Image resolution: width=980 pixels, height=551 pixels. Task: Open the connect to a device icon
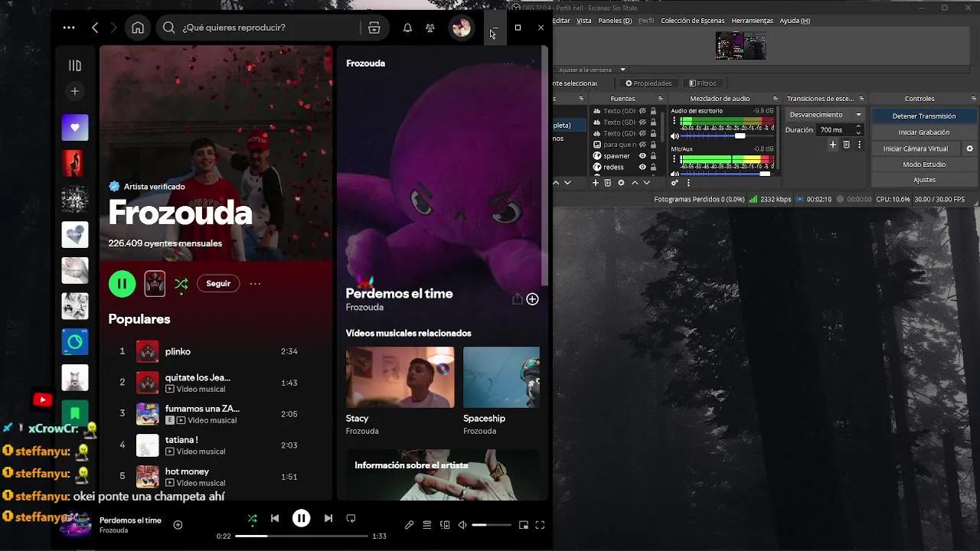click(446, 525)
